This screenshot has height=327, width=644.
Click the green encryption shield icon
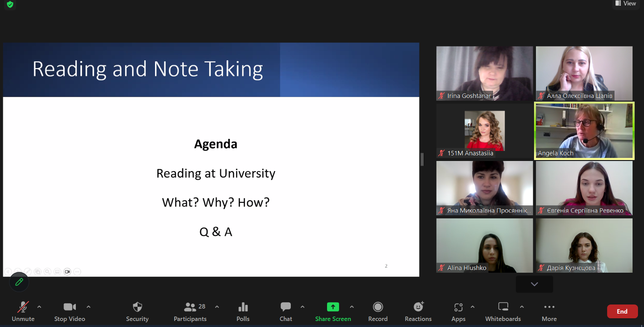(x=10, y=5)
